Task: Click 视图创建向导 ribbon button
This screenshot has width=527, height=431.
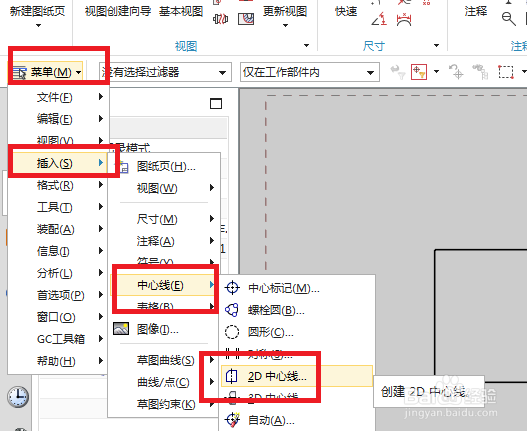Action: 118,11
